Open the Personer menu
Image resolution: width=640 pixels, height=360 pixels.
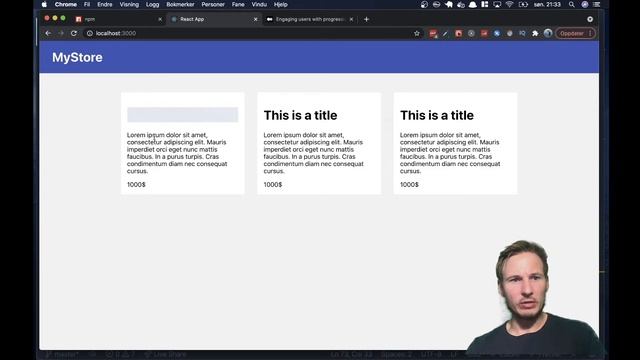click(213, 4)
